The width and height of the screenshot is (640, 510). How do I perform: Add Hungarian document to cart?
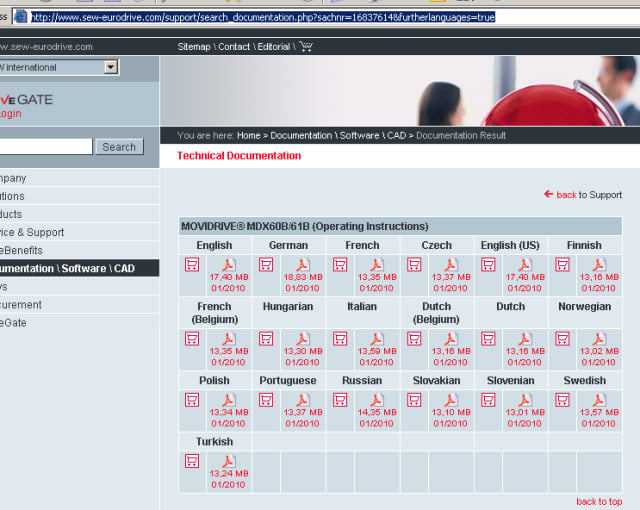pyautogui.click(x=266, y=339)
